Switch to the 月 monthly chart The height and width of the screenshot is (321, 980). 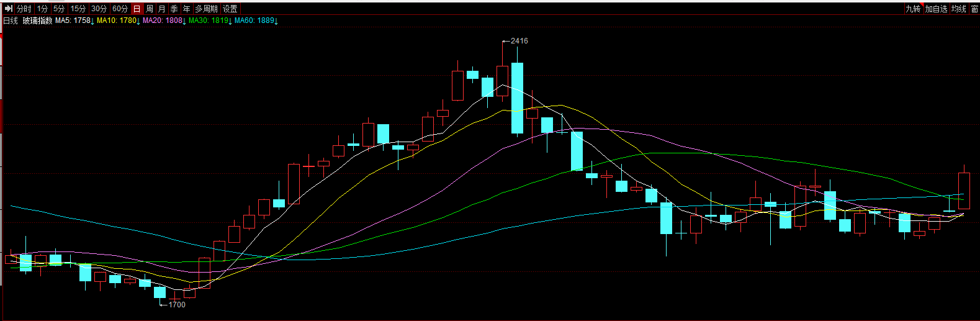pos(162,9)
